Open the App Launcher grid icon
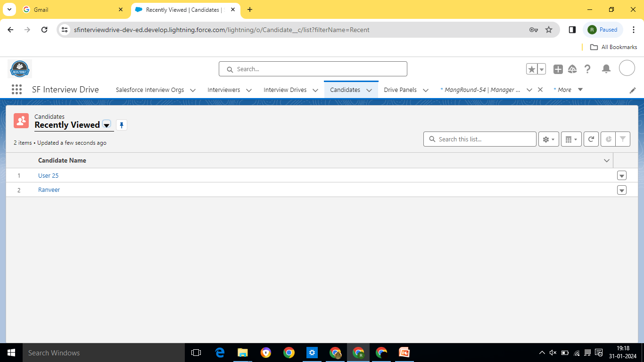The height and width of the screenshot is (362, 644). click(x=17, y=90)
